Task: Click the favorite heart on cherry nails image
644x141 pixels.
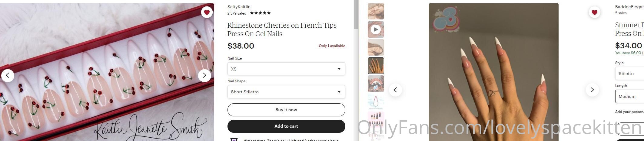Action: pyautogui.click(x=207, y=12)
